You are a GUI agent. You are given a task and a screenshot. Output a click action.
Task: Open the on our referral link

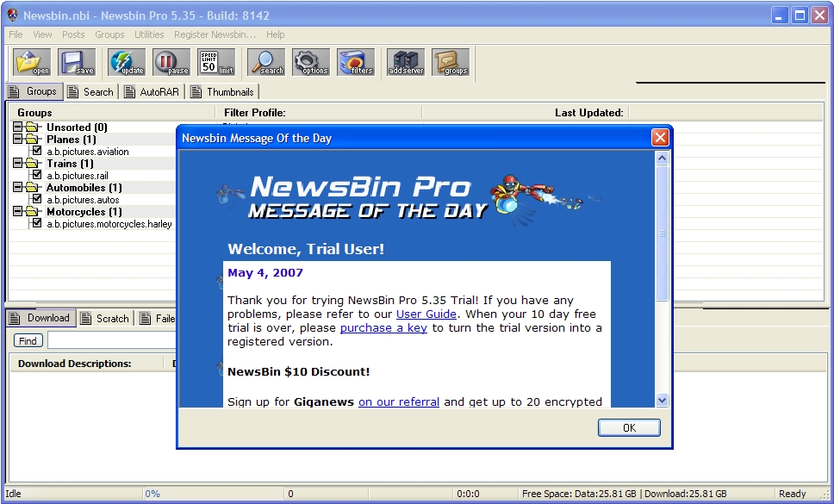point(399,401)
